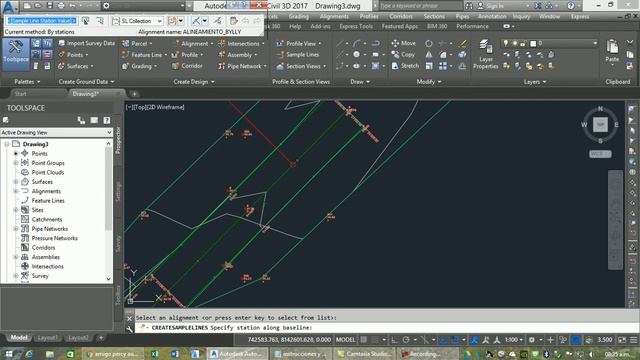Screen dimensions: 640x360
Task: Click the keyword search field
Action: (x=420, y=6)
